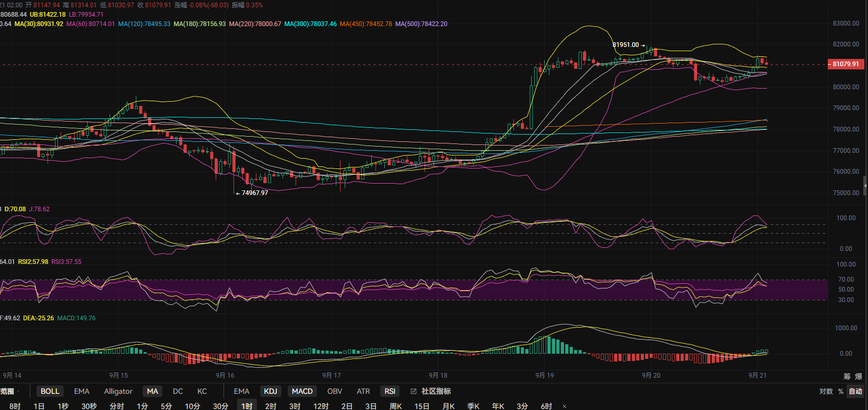Viewport: 868px width, 410px height.
Task: Click the MA(120):78495.33 legend label
Action: point(144,24)
